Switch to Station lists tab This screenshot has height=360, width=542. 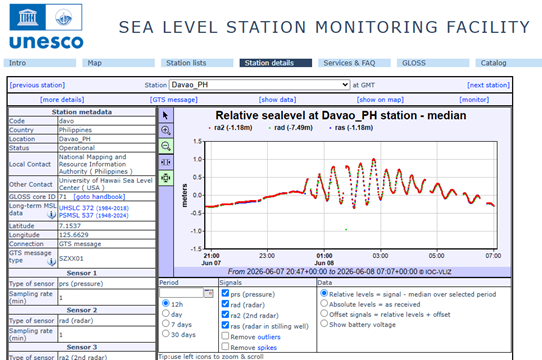pyautogui.click(x=197, y=63)
